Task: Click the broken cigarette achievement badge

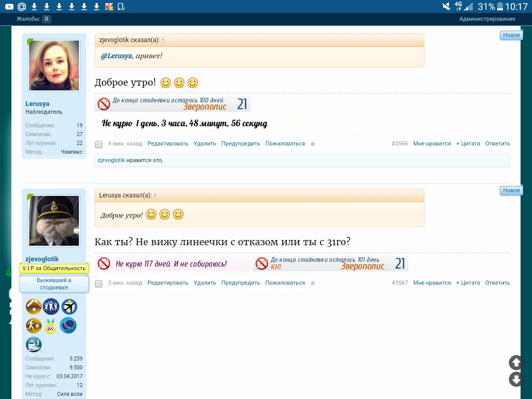Action: [x=33, y=306]
